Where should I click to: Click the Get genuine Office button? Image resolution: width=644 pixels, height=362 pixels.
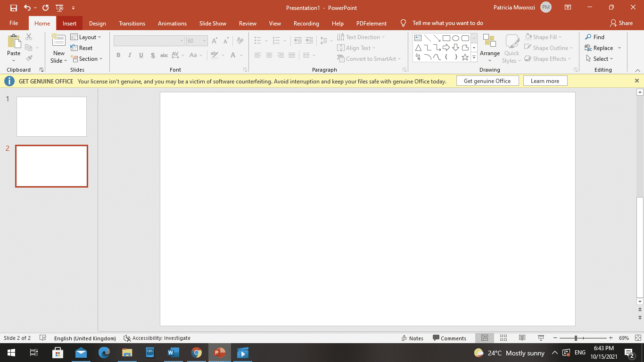487,81
